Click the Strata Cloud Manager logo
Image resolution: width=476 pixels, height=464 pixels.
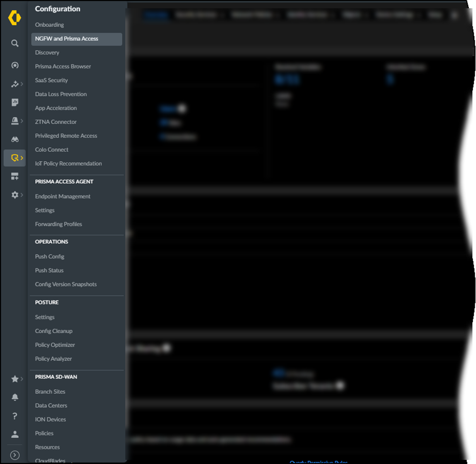14,18
